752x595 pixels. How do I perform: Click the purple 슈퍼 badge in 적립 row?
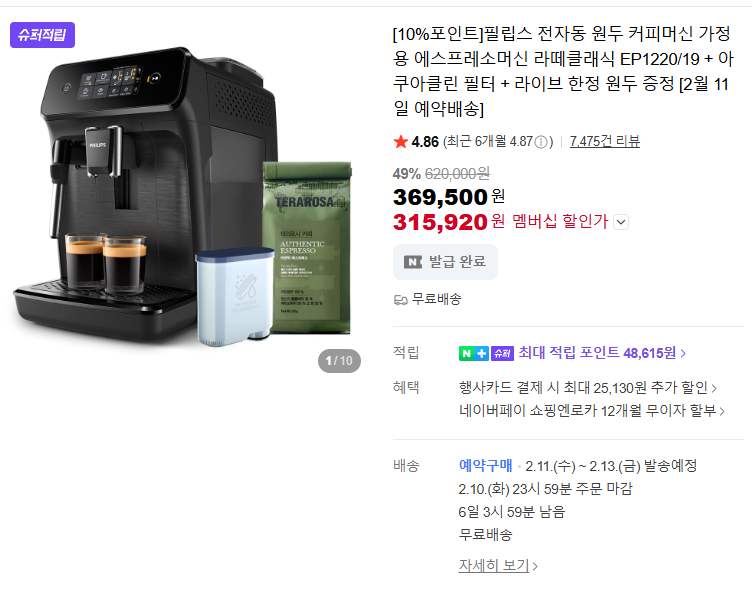(x=502, y=353)
